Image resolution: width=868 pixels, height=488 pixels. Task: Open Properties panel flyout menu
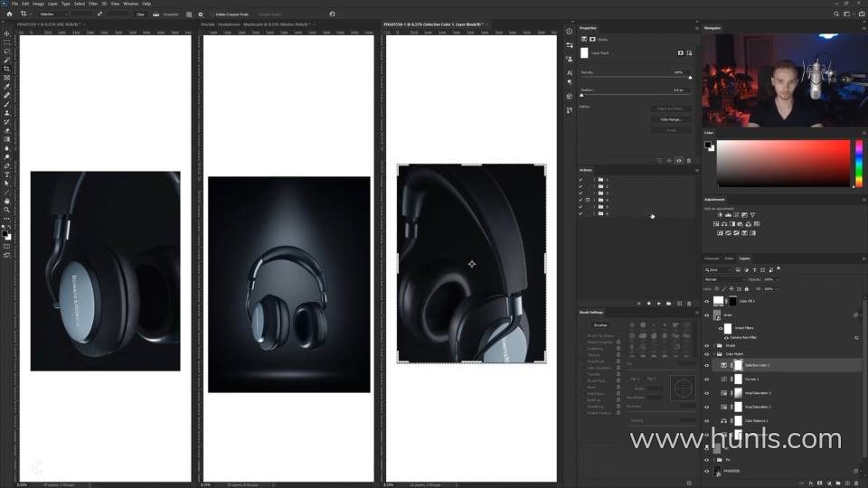pyautogui.click(x=696, y=28)
